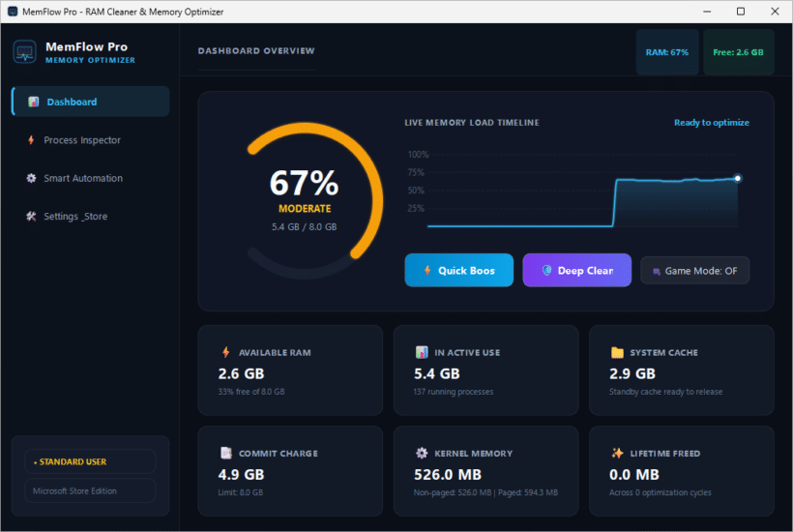Click the 5.4 GB / 8.0 GB usage text

(x=304, y=226)
